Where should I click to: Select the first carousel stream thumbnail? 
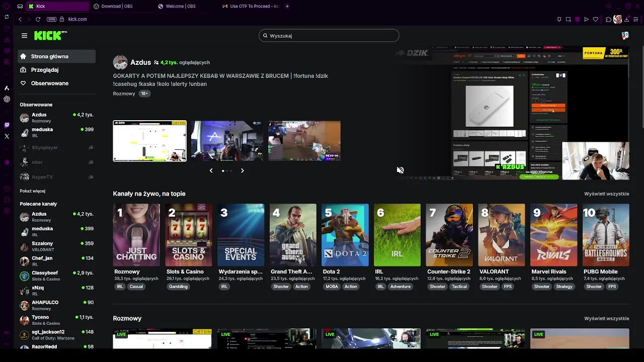pos(149,141)
